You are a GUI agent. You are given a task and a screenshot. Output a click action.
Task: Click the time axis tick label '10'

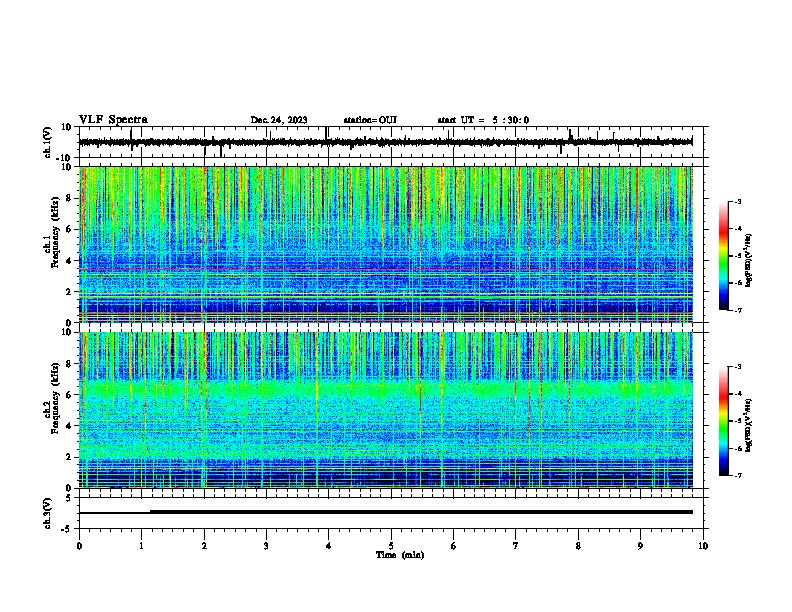click(703, 546)
